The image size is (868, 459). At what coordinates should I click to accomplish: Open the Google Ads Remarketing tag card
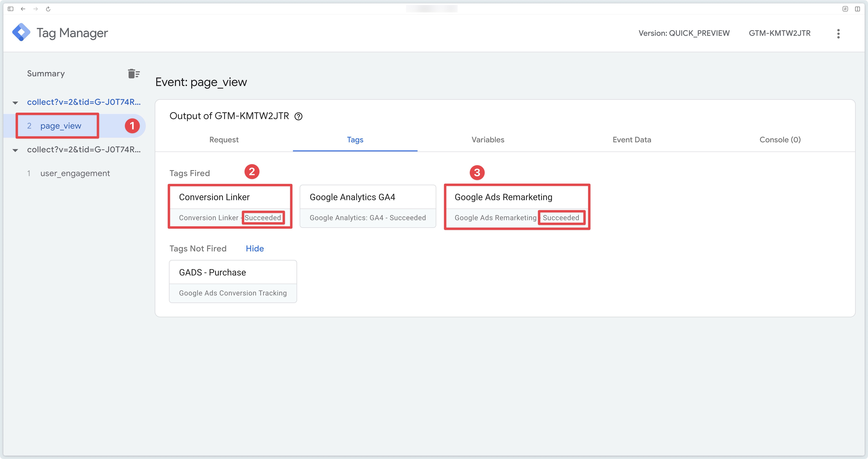point(517,206)
